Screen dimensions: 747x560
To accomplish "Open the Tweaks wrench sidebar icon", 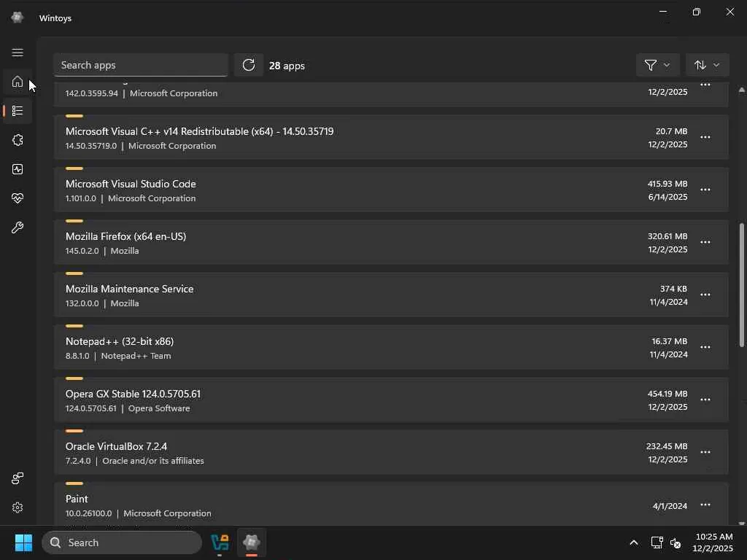I will click(x=18, y=227).
